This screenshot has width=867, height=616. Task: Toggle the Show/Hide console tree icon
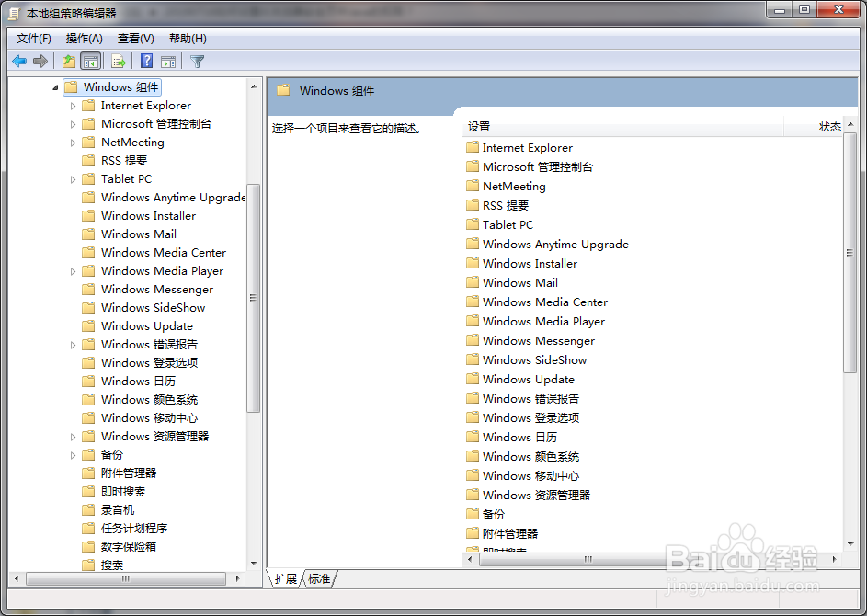pos(91,61)
